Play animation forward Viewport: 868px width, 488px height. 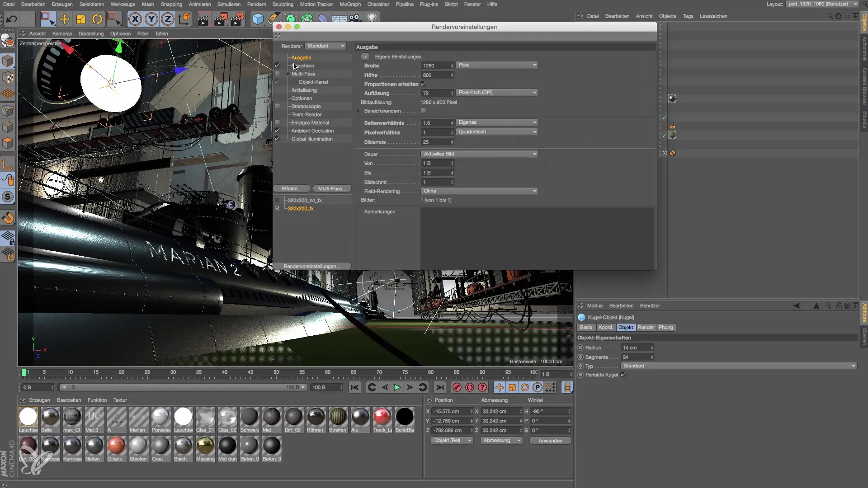(397, 387)
